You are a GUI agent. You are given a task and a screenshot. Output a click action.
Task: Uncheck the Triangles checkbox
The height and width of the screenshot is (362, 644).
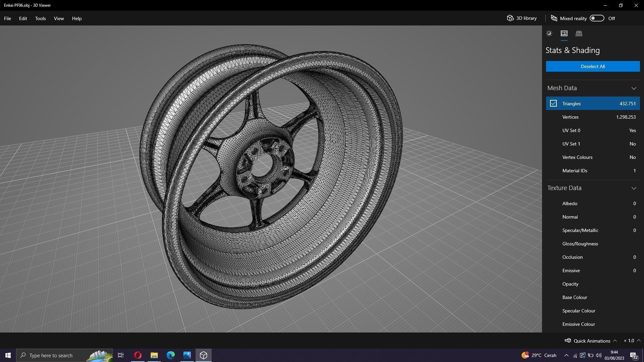coord(553,104)
